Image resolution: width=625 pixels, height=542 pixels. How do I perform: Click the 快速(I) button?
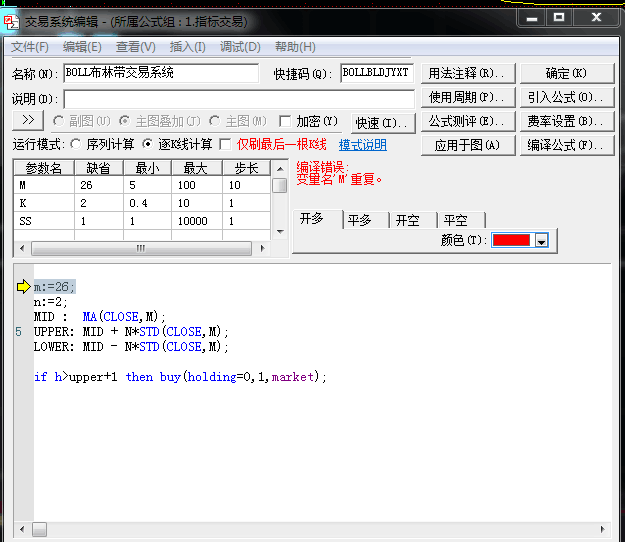pos(383,123)
